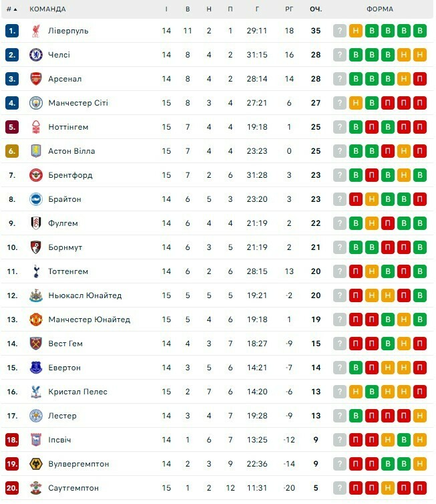The width and height of the screenshot is (436, 504).
Task: Sort standings by the РГ goal difference column
Action: point(289,9)
